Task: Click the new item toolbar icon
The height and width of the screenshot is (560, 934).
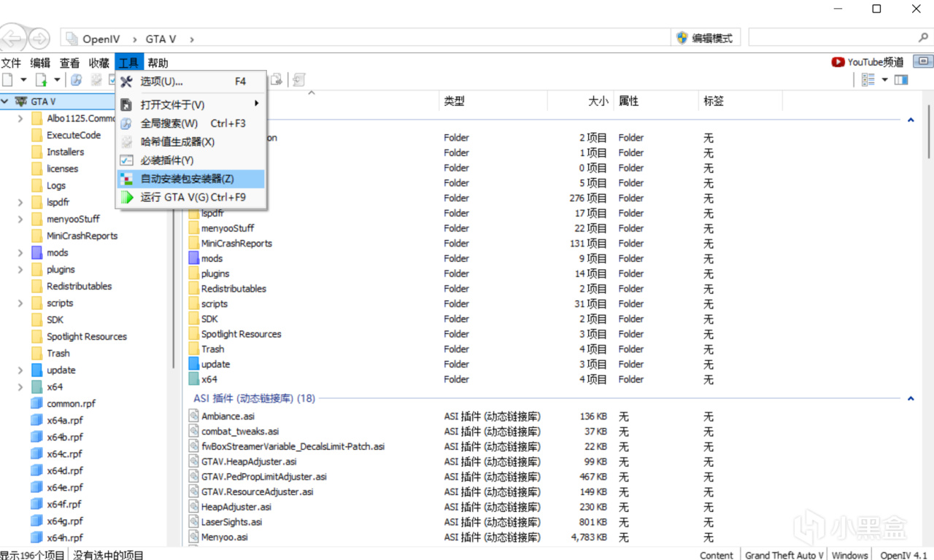Action: (x=7, y=79)
